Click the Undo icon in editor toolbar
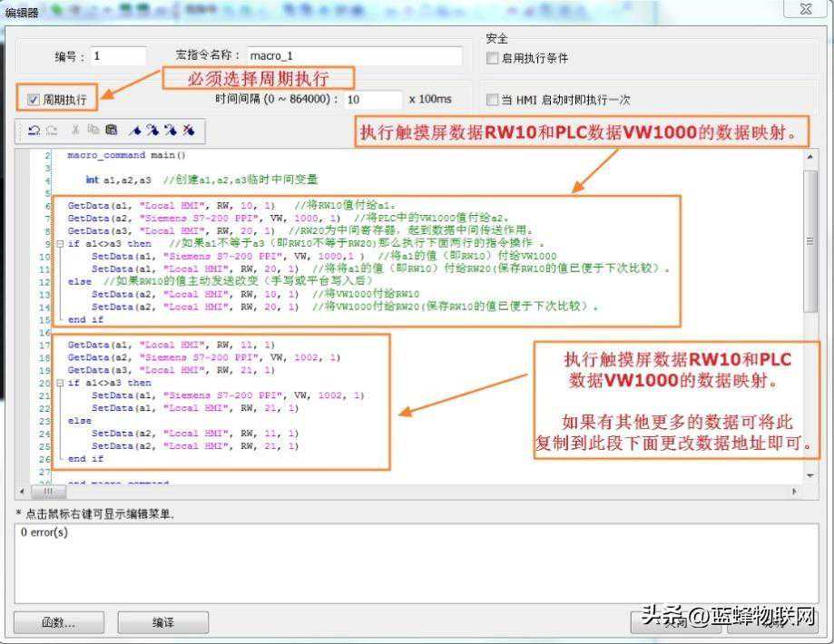 pos(34,131)
